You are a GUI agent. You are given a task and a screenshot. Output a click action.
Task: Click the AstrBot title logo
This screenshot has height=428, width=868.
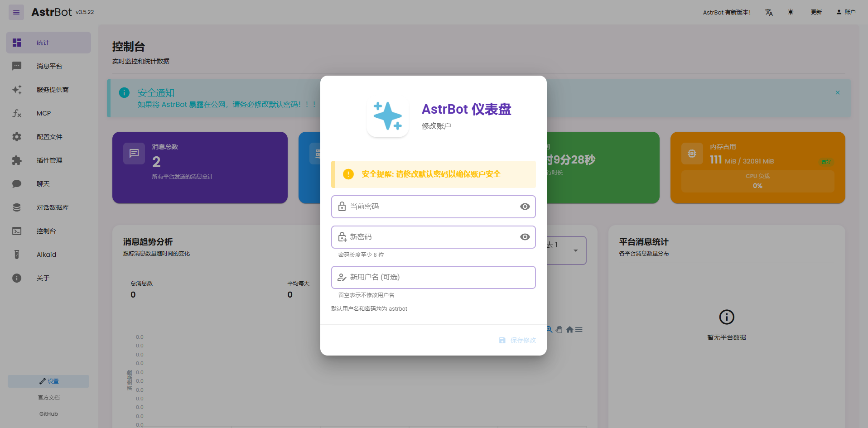[x=52, y=12]
